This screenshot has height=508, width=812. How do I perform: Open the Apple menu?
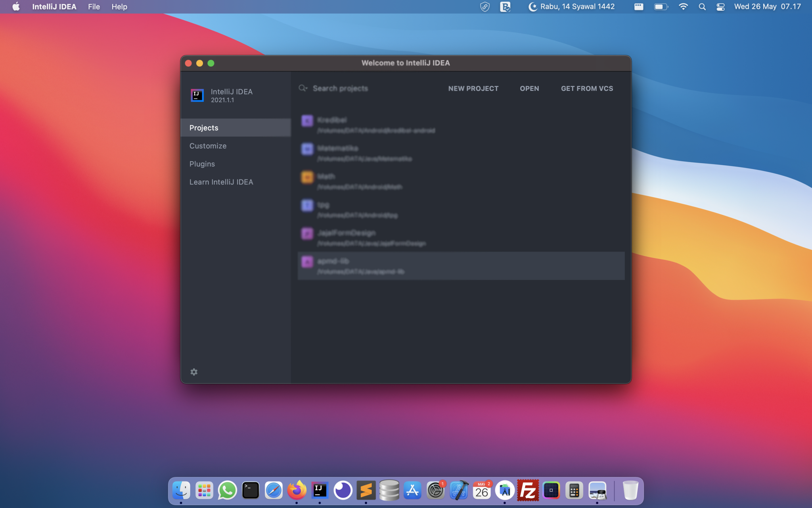click(16, 7)
